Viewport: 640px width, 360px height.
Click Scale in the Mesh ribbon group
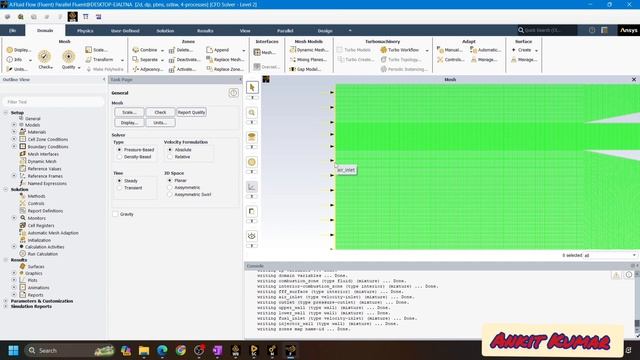click(97, 50)
